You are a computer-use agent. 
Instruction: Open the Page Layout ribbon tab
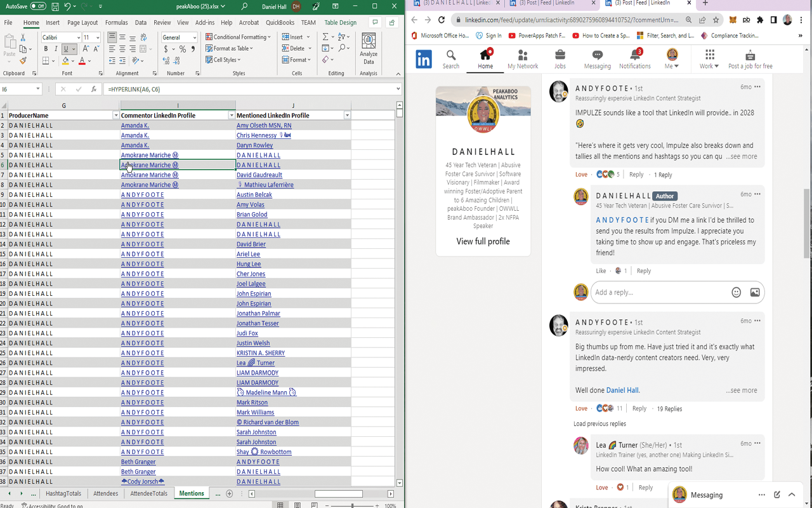(82, 22)
